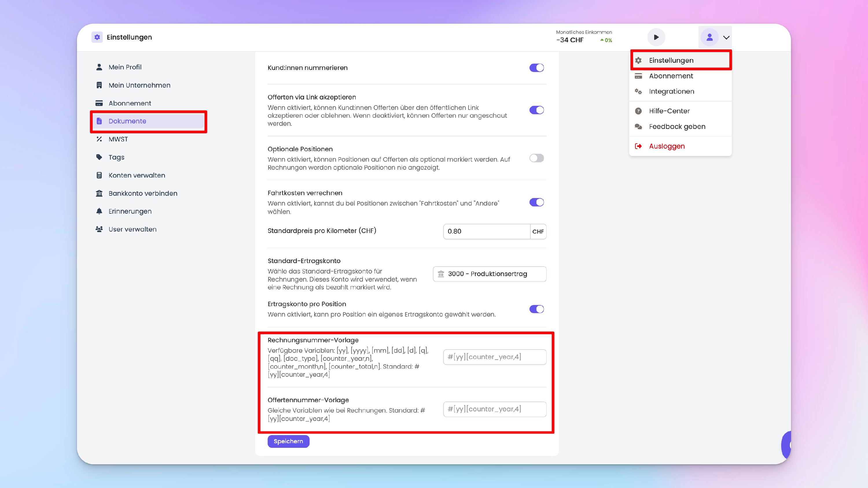This screenshot has height=488, width=868.
Task: Click the percent icon for MWST
Action: 99,139
